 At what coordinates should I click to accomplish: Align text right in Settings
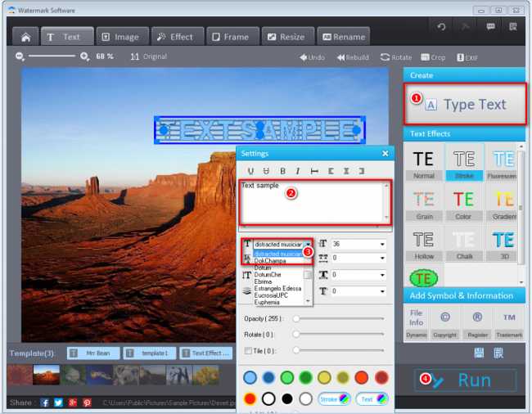[x=362, y=171]
